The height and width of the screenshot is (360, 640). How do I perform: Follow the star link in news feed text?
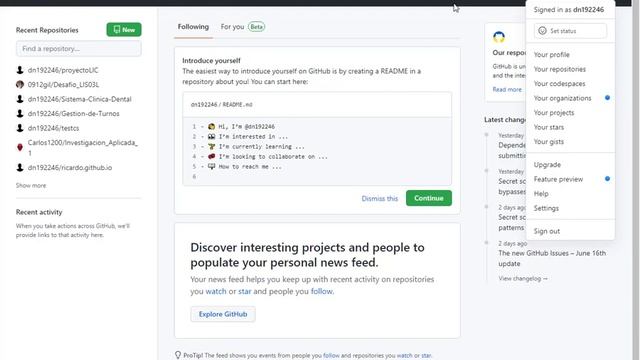click(x=244, y=291)
